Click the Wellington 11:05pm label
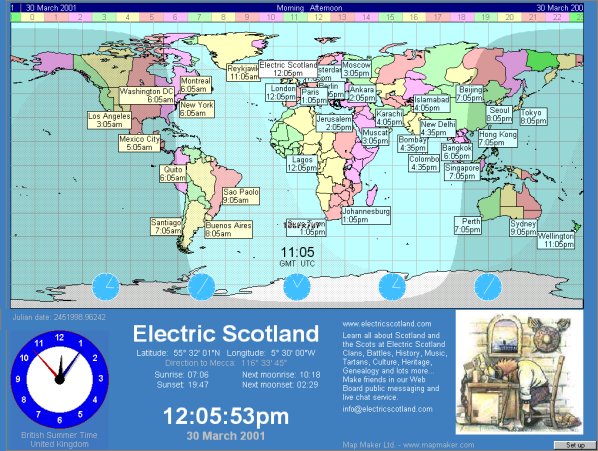This screenshot has height=451, width=598. point(556,240)
